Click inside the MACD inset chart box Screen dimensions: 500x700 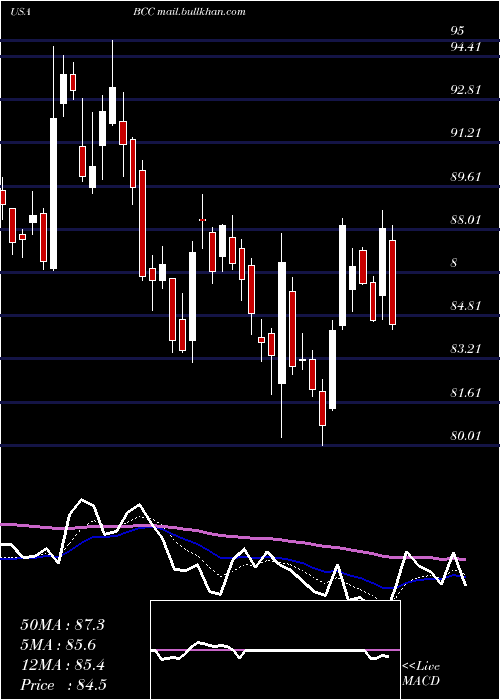(275, 650)
